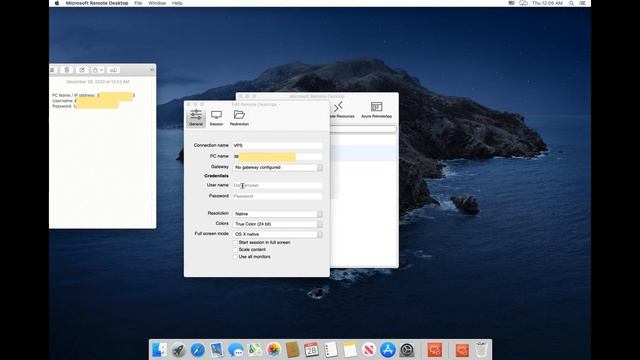The height and width of the screenshot is (360, 640).
Task: Open the Full screen mode dropdown
Action: click(x=278, y=234)
